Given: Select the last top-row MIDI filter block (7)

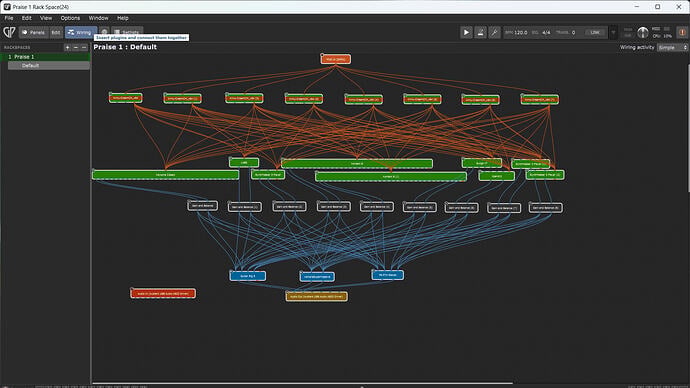Looking at the screenshot, I should [540, 99].
